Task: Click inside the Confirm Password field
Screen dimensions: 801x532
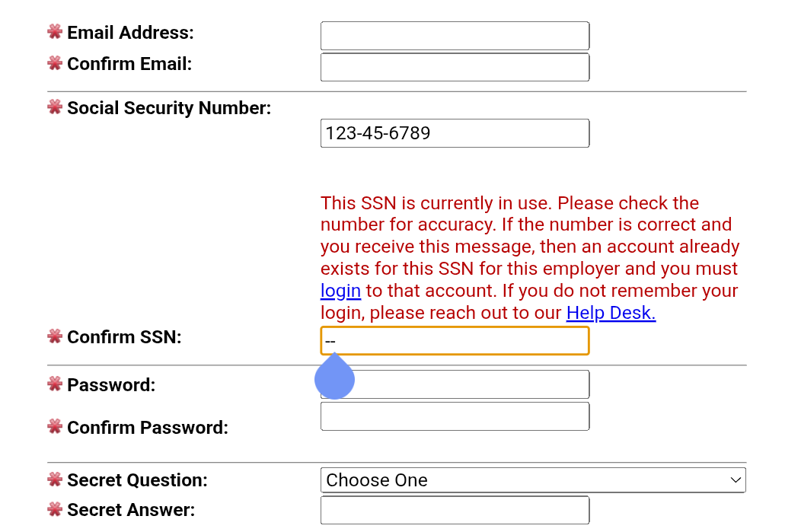Action: pyautogui.click(x=455, y=416)
